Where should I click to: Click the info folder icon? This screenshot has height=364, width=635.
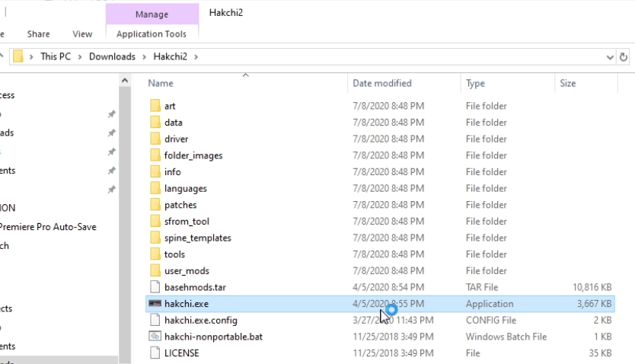(x=155, y=171)
